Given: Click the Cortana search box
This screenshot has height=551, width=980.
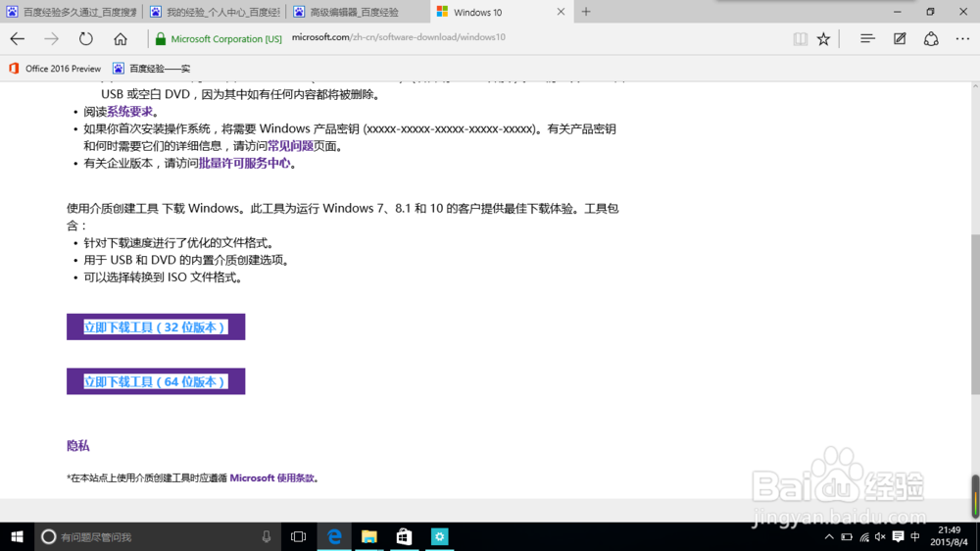Looking at the screenshot, I should [x=156, y=536].
